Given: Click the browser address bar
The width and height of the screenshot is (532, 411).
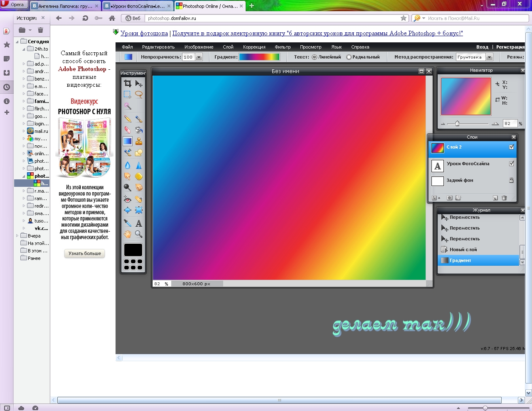Looking at the screenshot, I should (272, 18).
